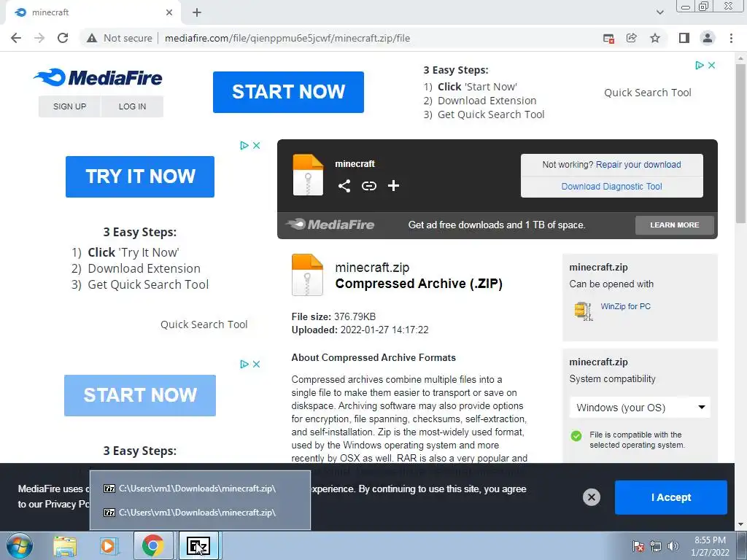Select the minecraft browser tab

[93, 13]
